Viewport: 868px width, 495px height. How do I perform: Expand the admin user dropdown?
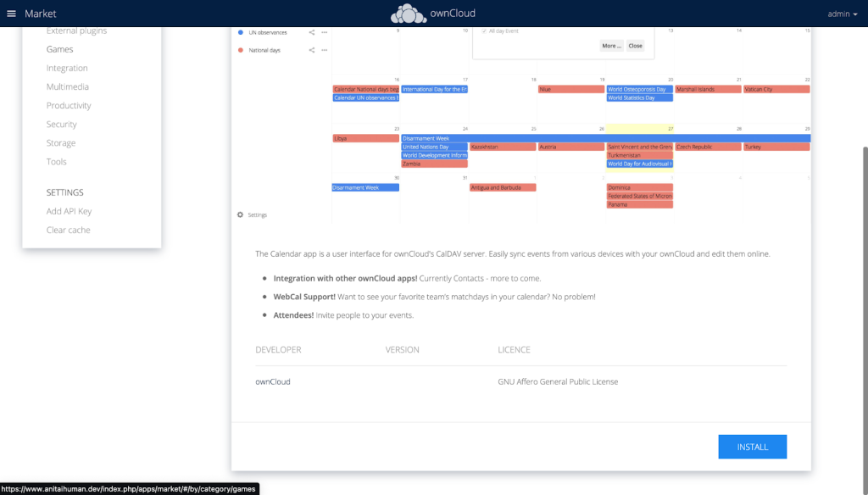(x=843, y=14)
